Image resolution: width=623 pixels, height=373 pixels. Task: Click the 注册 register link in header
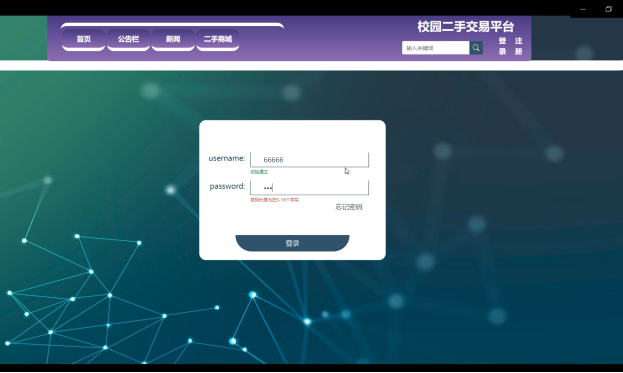(519, 46)
